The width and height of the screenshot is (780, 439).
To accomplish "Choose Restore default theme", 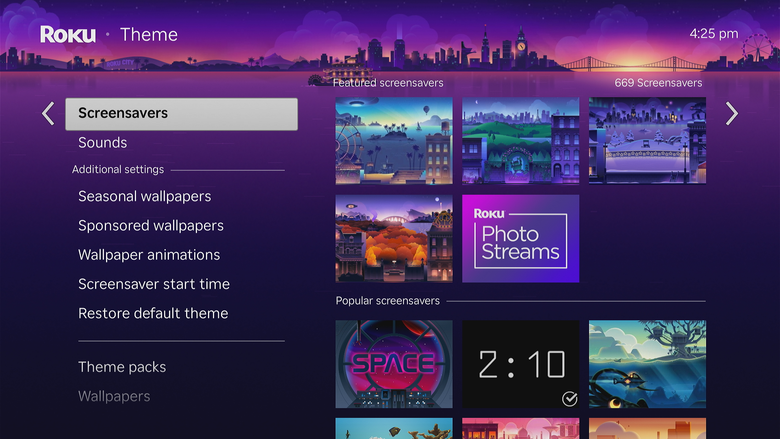I will point(153,313).
